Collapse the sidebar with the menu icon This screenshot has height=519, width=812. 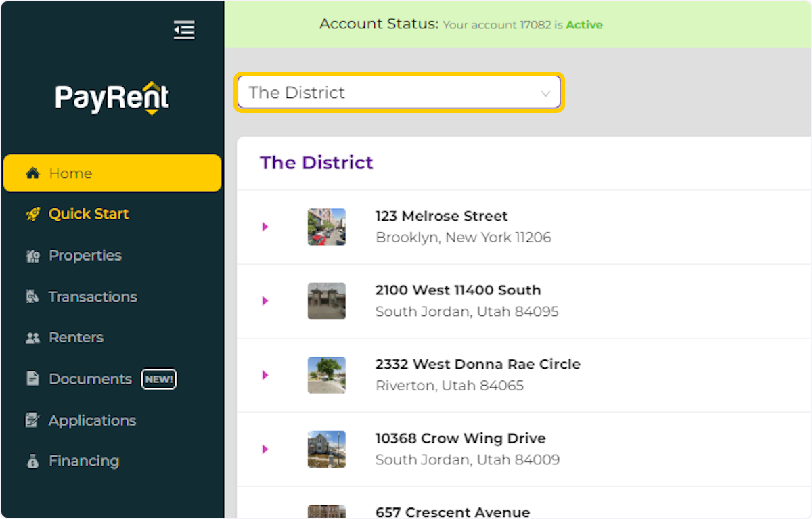(184, 30)
